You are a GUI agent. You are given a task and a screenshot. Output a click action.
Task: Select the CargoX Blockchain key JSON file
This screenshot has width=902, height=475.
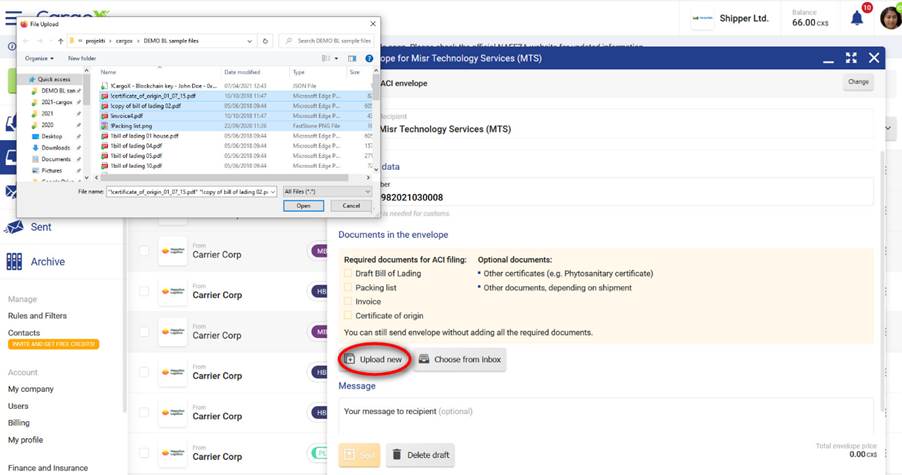point(236,86)
